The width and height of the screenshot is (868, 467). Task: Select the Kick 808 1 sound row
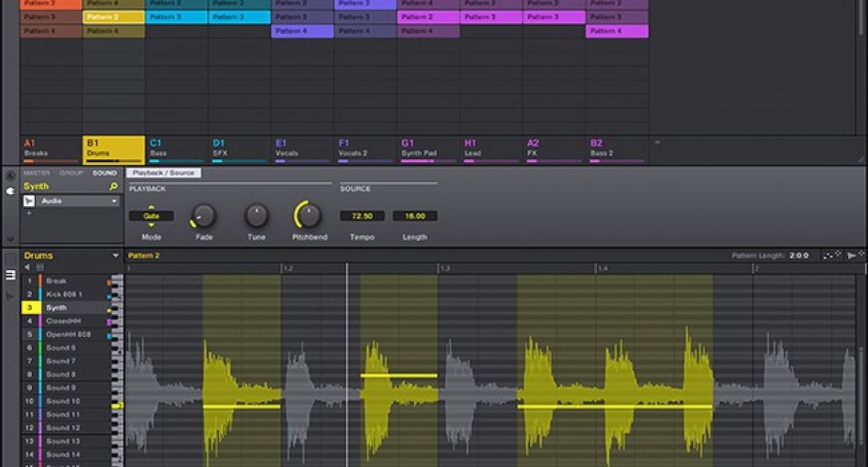(67, 294)
